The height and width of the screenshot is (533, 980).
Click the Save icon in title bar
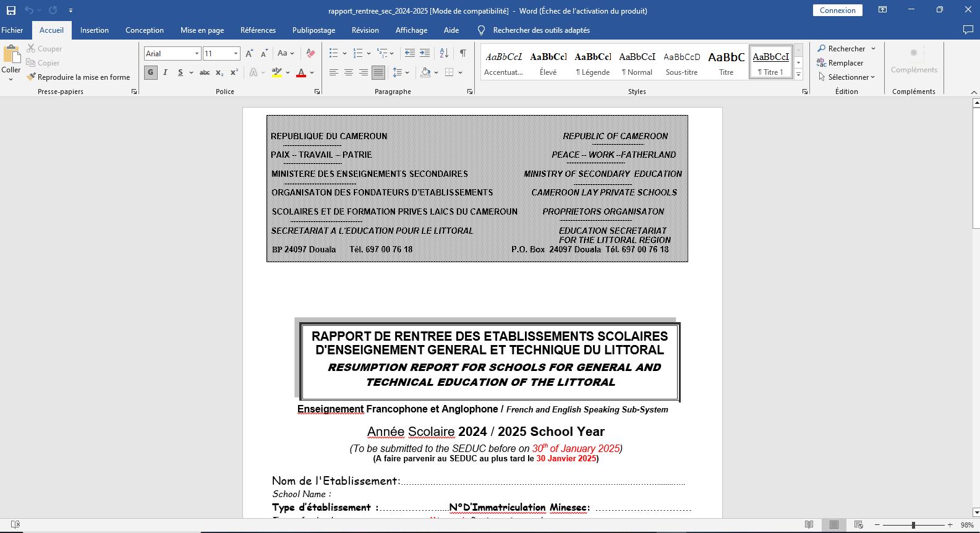11,11
